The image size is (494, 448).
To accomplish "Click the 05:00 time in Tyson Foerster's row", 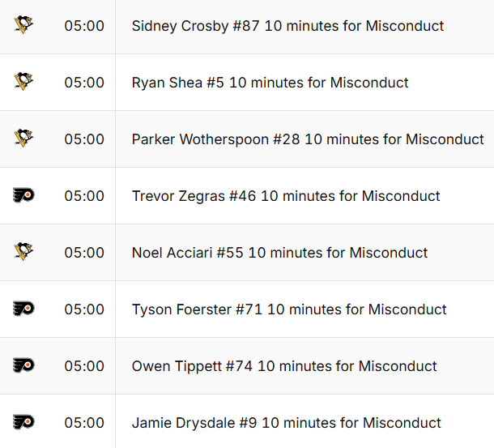I will click(x=84, y=309).
